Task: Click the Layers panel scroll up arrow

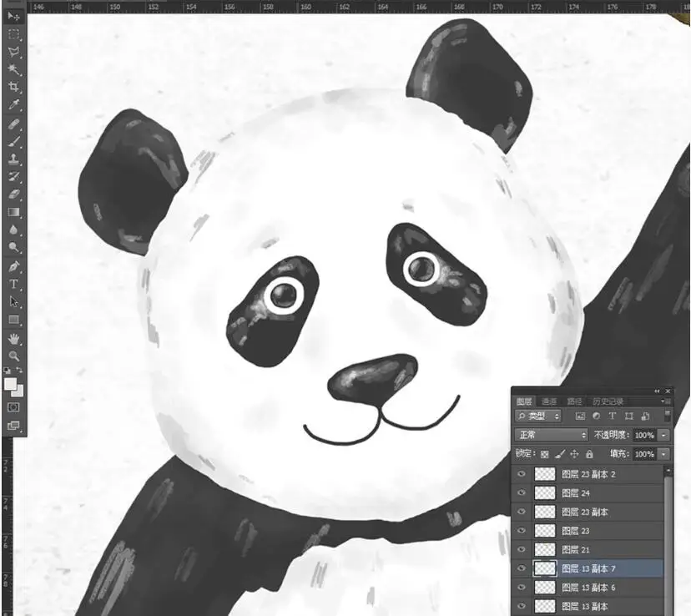Action: [668, 471]
